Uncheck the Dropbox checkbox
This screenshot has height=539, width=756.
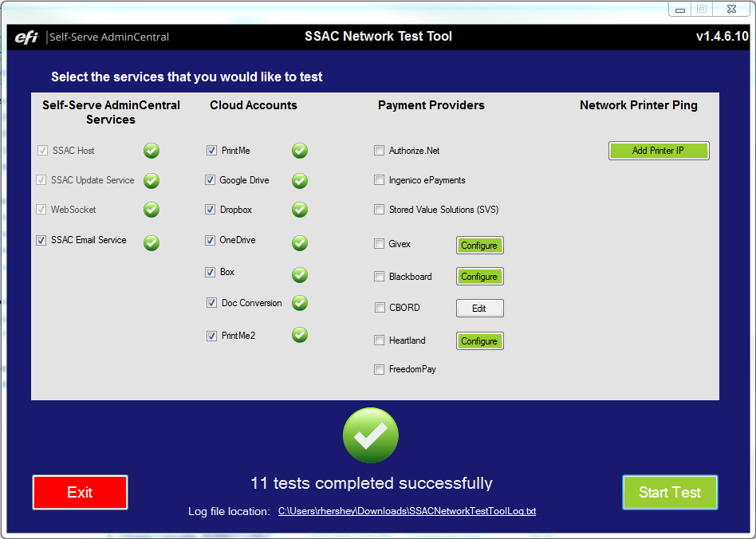coord(211,210)
